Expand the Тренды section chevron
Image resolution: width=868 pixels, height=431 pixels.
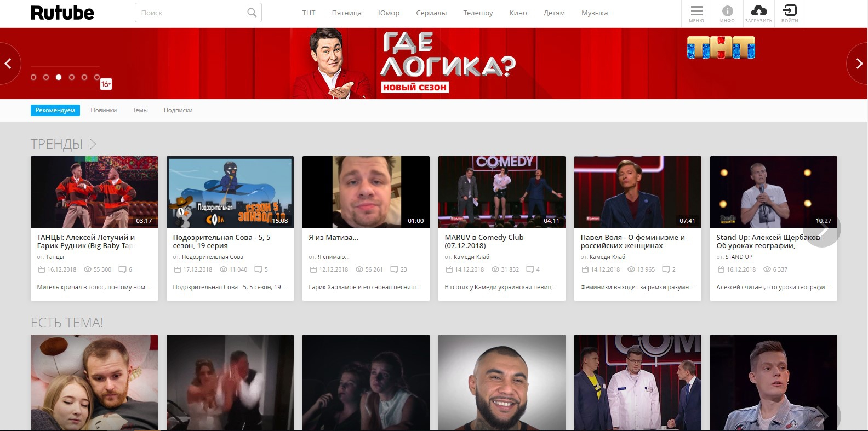[x=93, y=144]
